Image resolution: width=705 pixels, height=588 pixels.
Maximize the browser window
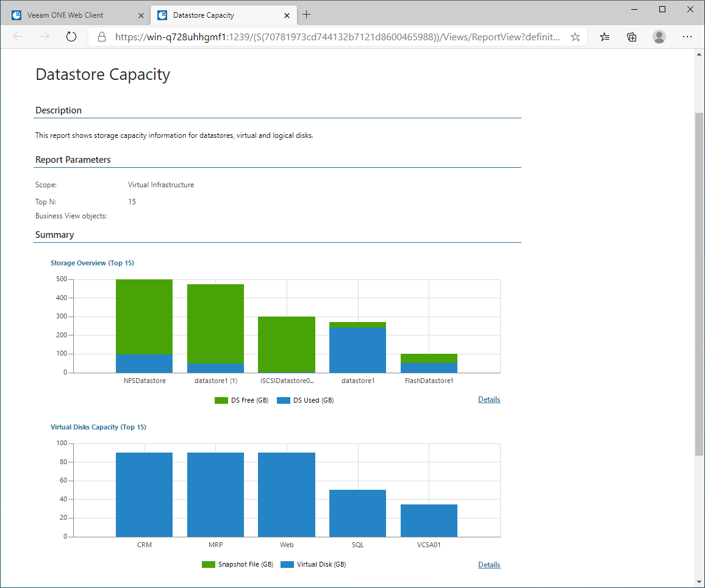[662, 9]
